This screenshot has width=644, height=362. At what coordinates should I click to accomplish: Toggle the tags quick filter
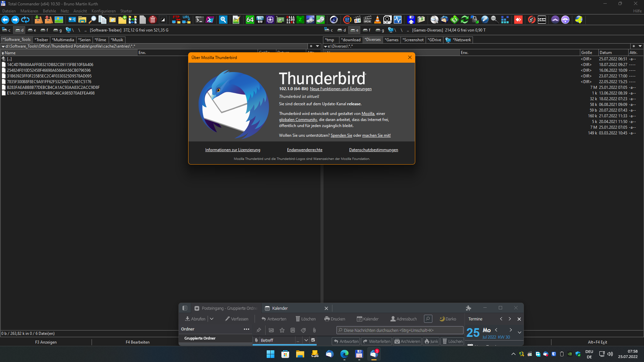pyautogui.click(x=304, y=330)
